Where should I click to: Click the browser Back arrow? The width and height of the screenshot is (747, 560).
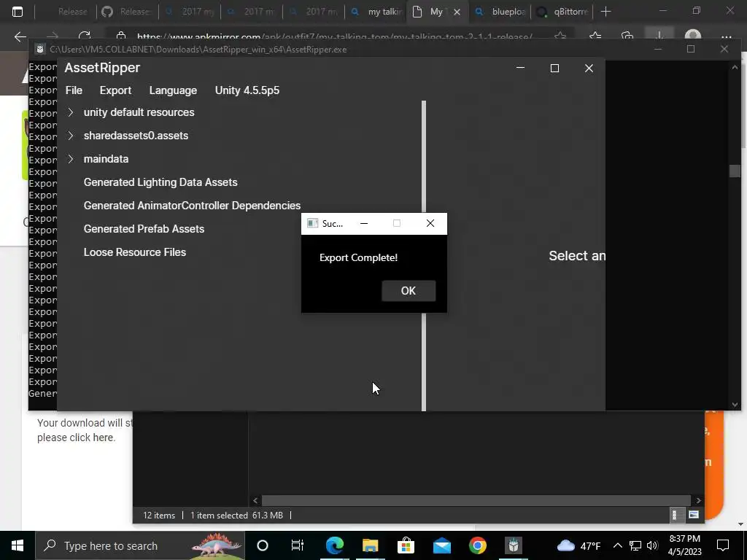(20, 36)
